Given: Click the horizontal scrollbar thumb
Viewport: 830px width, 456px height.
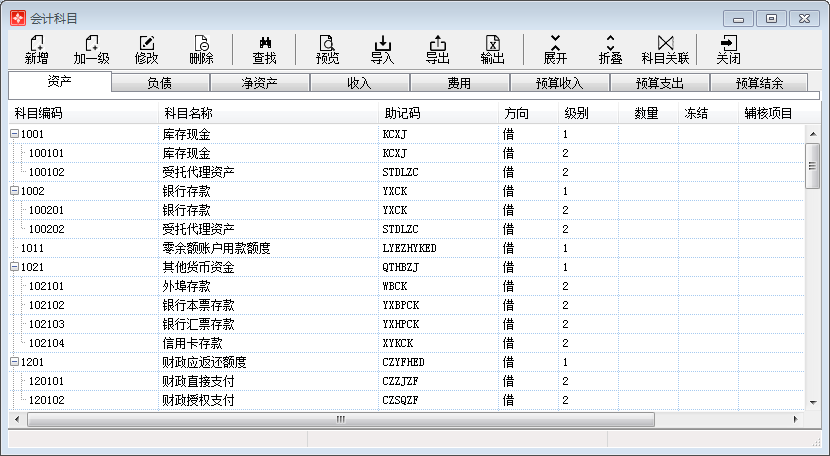Looking at the screenshot, I should point(340,419).
